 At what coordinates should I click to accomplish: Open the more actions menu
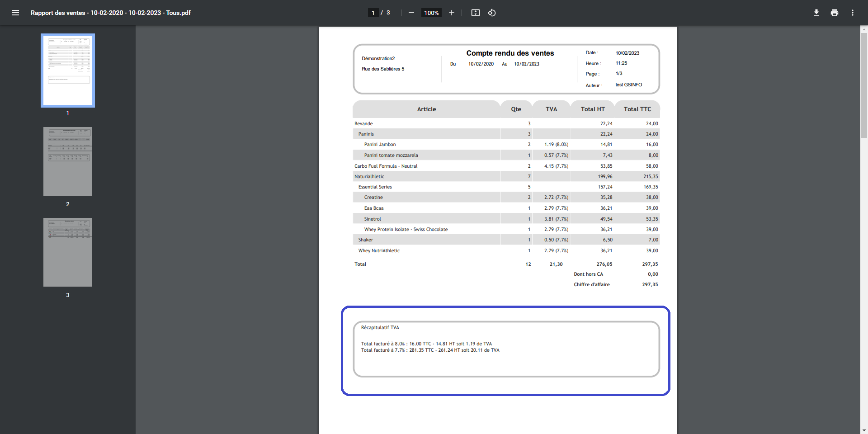(852, 13)
